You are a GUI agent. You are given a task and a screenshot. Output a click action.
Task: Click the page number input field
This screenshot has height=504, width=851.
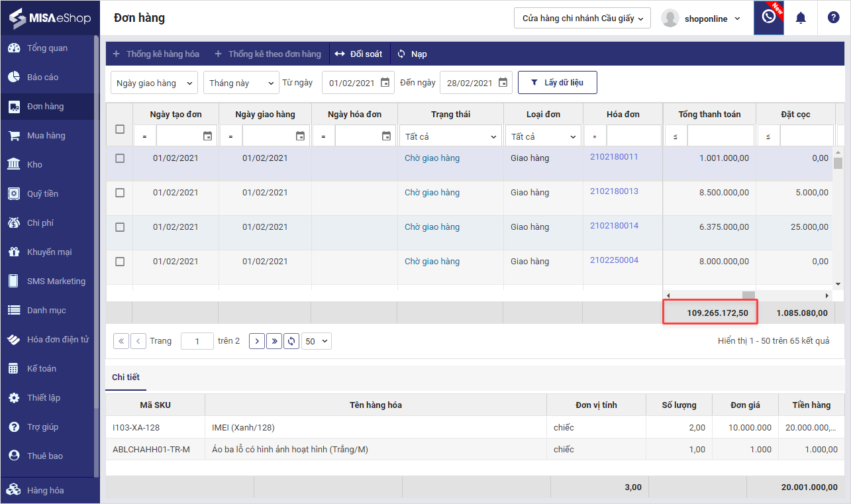[197, 341]
